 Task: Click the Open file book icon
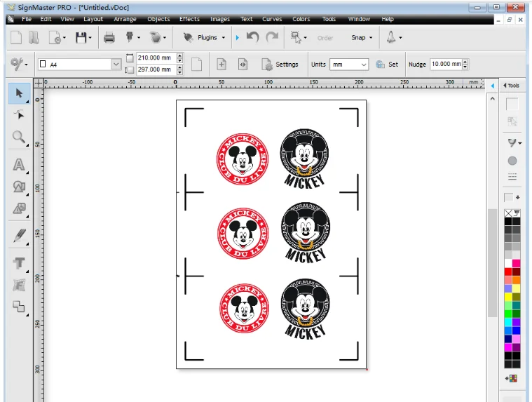point(34,37)
